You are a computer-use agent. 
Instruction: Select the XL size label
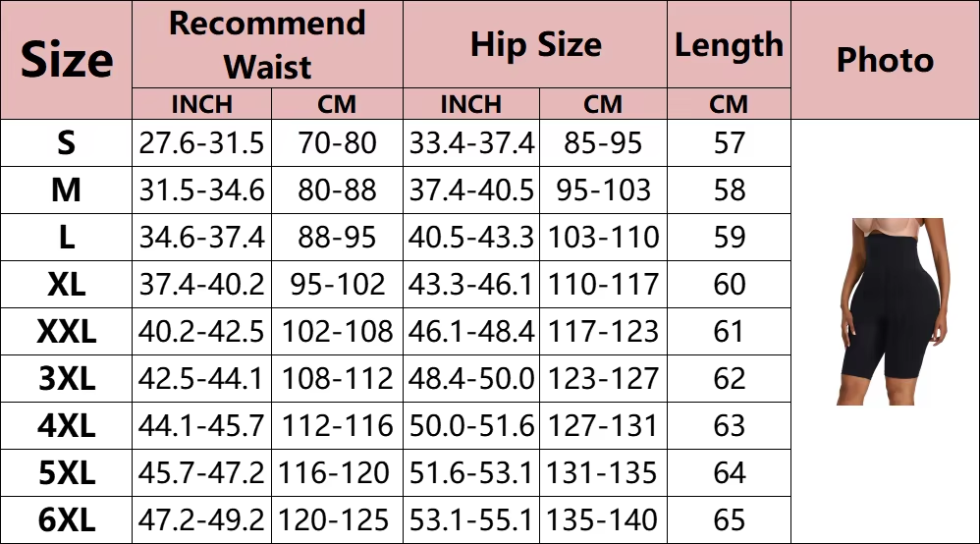[x=66, y=285]
